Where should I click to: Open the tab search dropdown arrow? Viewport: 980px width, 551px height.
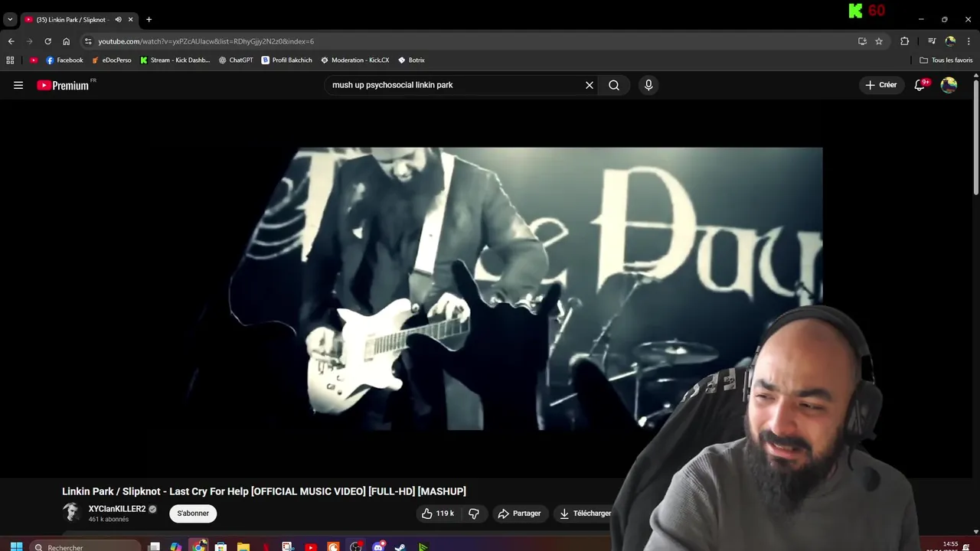[10, 19]
